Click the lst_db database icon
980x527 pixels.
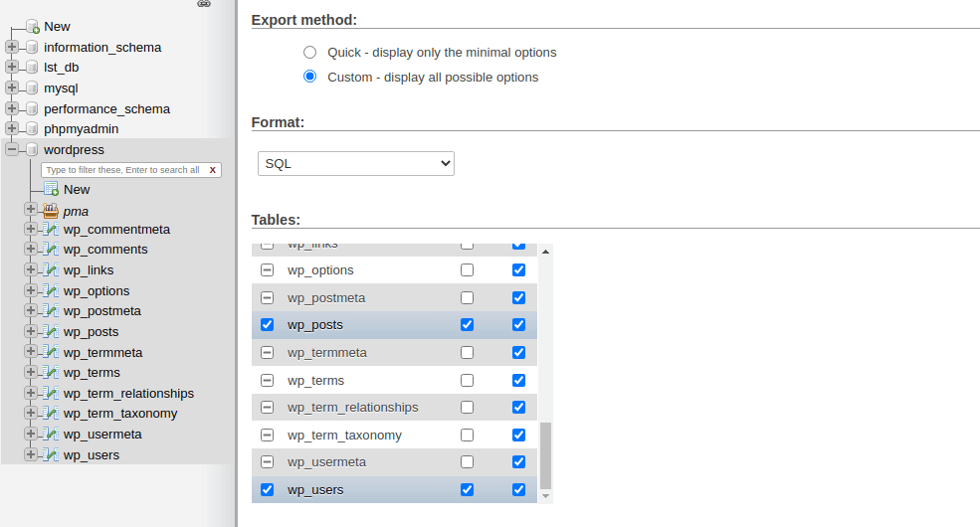point(32,67)
